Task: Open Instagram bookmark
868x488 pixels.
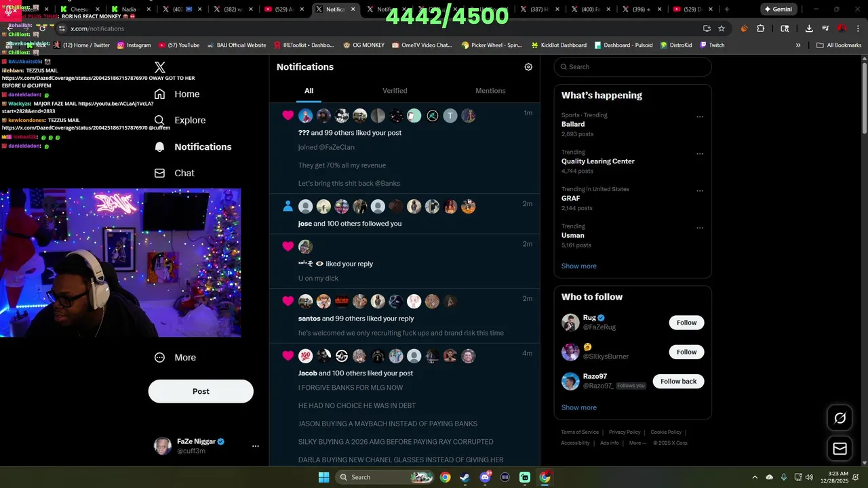Action: click(134, 45)
